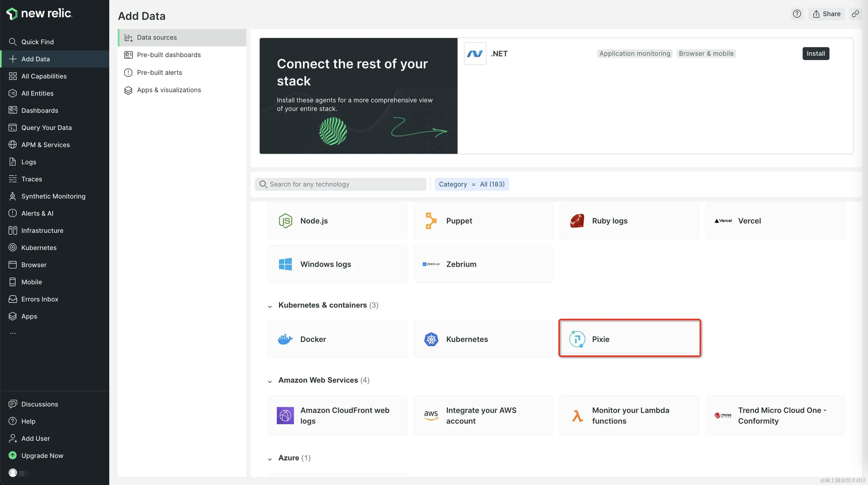868x485 pixels.
Task: Open the Category All (183) filter
Action: (x=471, y=184)
